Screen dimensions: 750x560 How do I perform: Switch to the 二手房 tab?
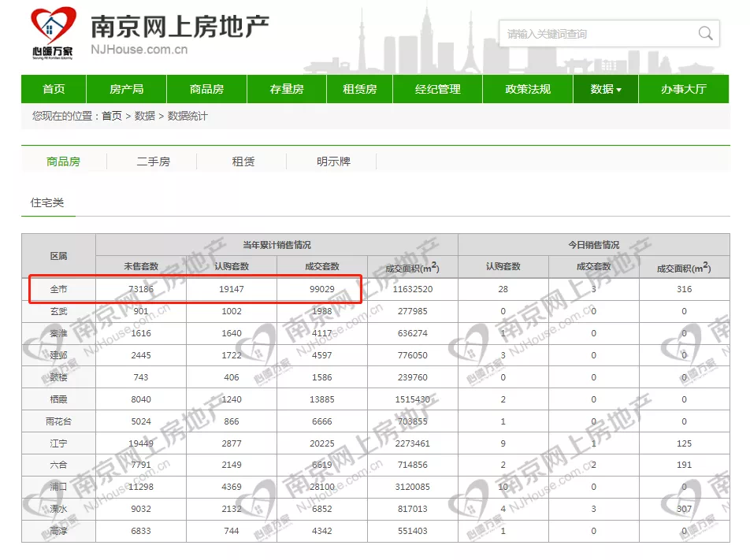[153, 161]
